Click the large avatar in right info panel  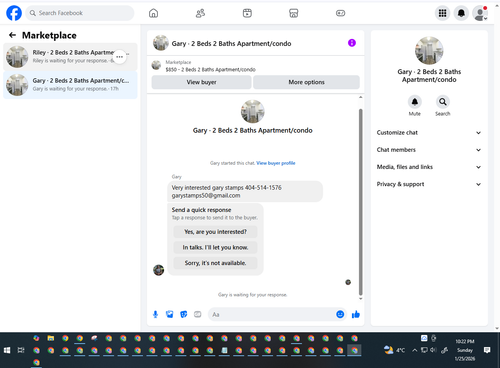coord(429,51)
